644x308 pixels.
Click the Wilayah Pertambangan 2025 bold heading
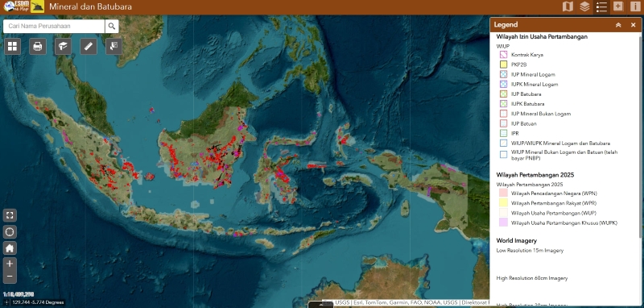[535, 175]
